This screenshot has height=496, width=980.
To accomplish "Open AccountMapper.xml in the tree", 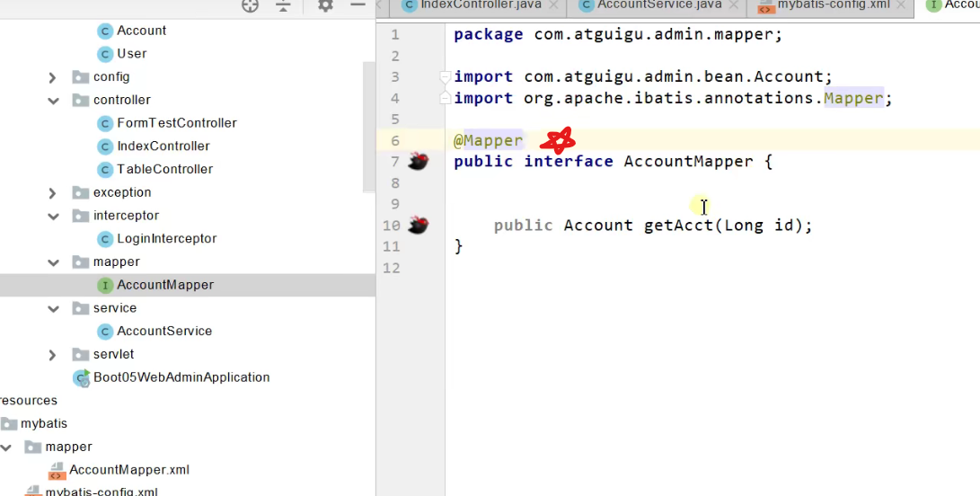I will [129, 470].
